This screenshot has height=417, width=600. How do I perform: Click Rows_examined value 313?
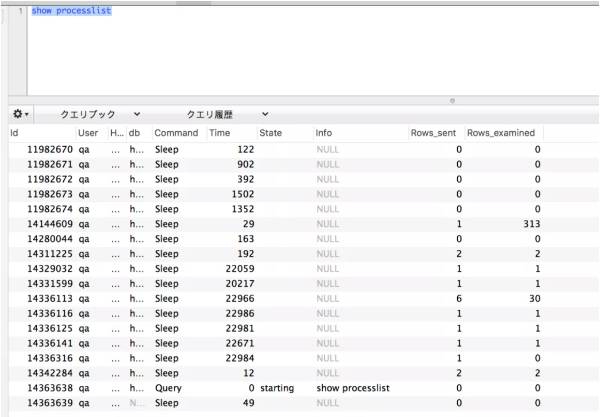pos(532,224)
